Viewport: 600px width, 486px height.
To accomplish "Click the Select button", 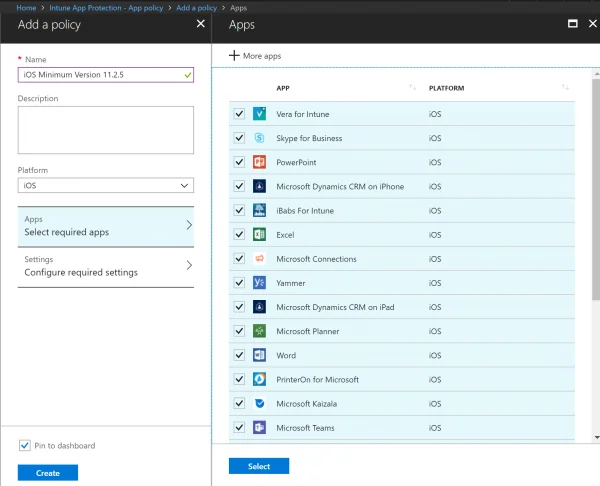I will (x=259, y=466).
